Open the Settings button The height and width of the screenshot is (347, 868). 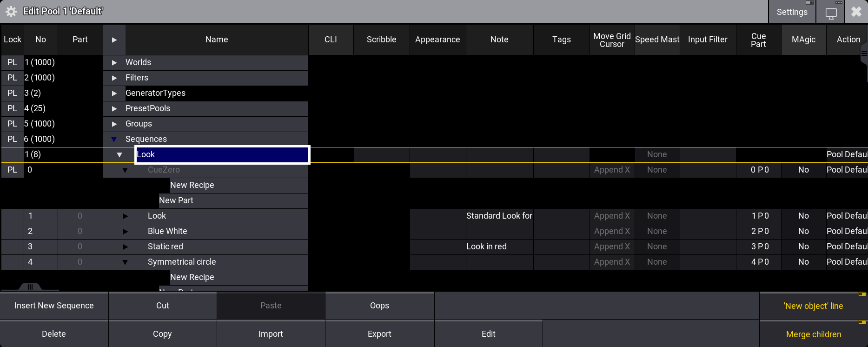[792, 12]
